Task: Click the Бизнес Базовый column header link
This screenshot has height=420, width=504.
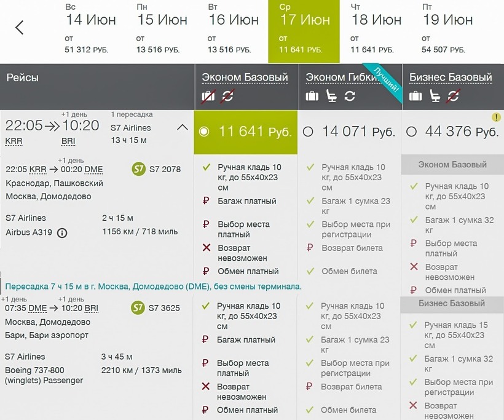Action: [x=451, y=77]
